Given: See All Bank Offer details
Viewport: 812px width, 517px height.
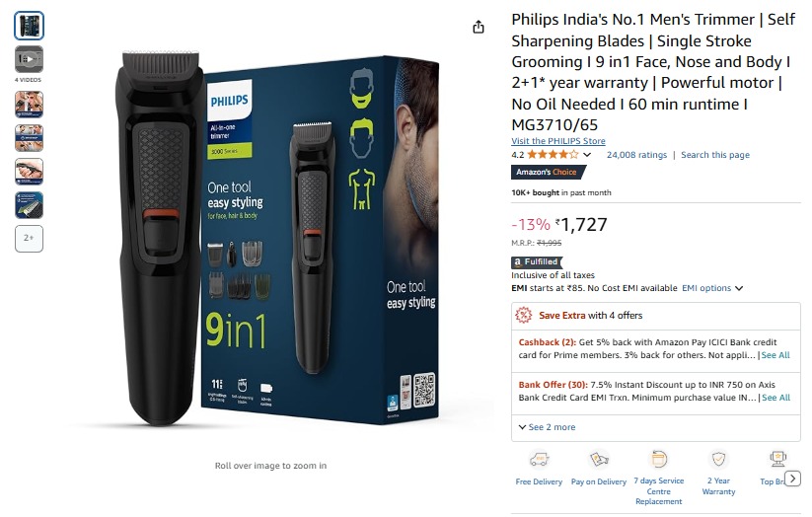Looking at the screenshot, I should click(775, 398).
